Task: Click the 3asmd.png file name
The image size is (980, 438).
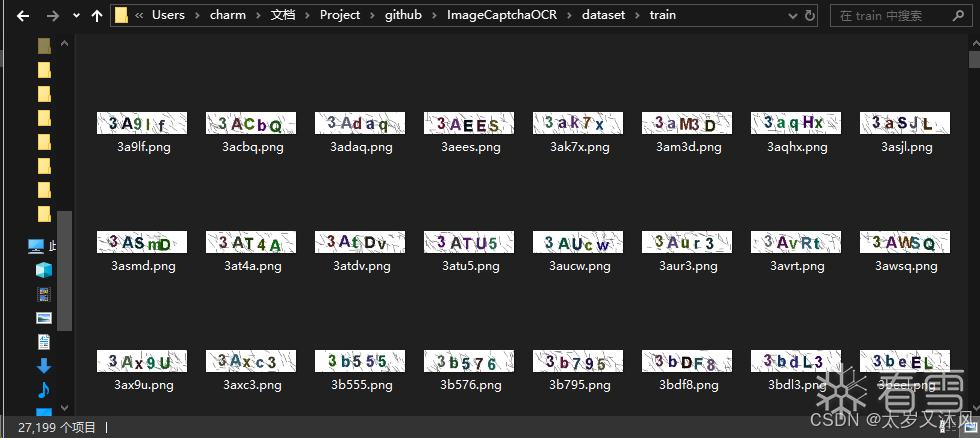Action: [143, 266]
